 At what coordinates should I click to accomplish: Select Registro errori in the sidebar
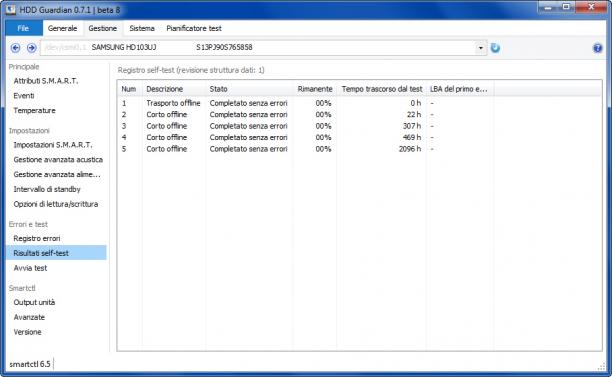coord(37,238)
